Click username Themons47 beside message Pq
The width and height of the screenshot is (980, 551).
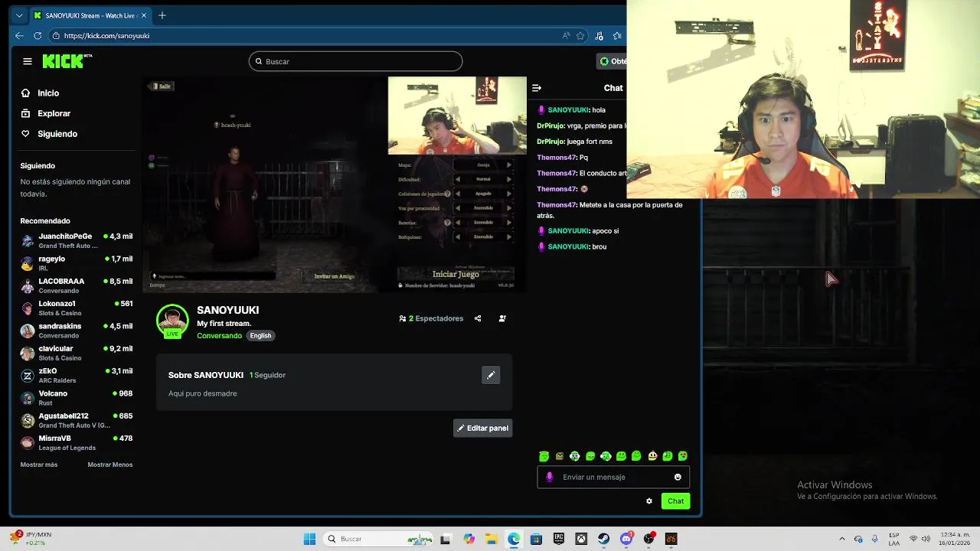pyautogui.click(x=557, y=158)
